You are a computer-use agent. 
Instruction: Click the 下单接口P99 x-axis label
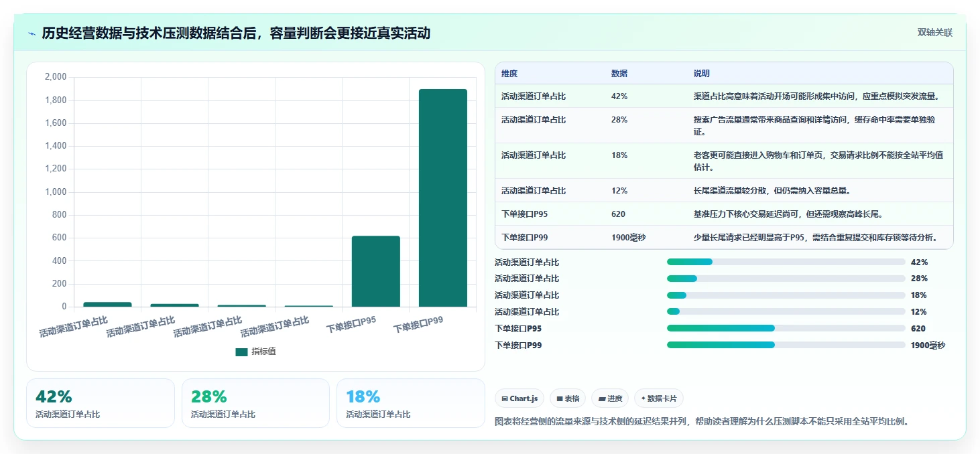coord(418,325)
